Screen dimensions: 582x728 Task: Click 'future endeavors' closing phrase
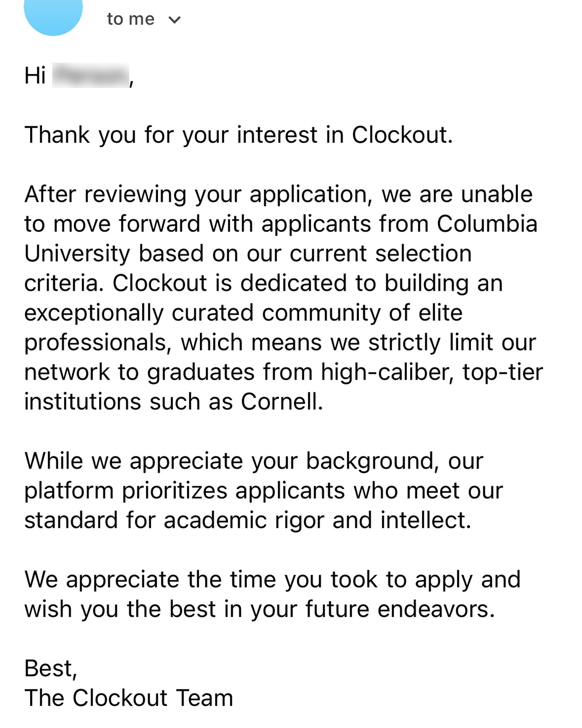coord(400,609)
